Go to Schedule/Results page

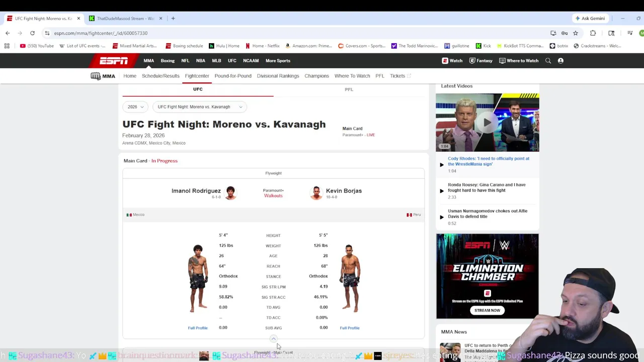(160, 76)
